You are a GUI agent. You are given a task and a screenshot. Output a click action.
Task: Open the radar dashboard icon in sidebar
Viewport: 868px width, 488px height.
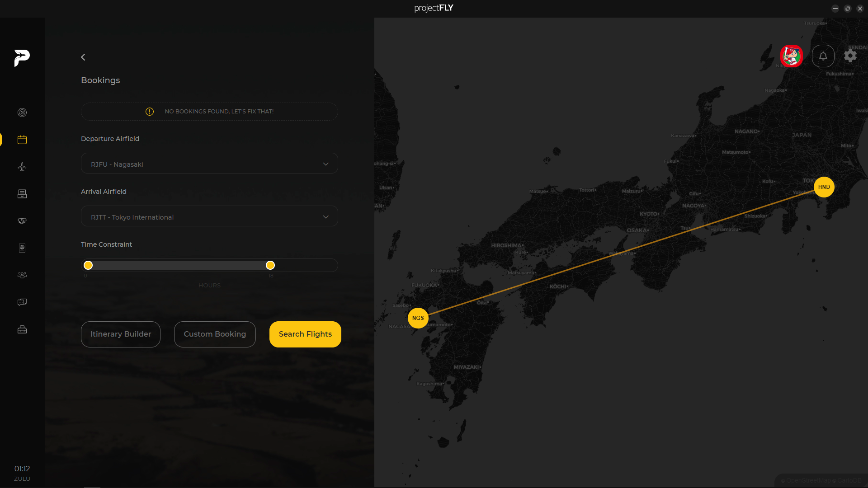coord(22,113)
